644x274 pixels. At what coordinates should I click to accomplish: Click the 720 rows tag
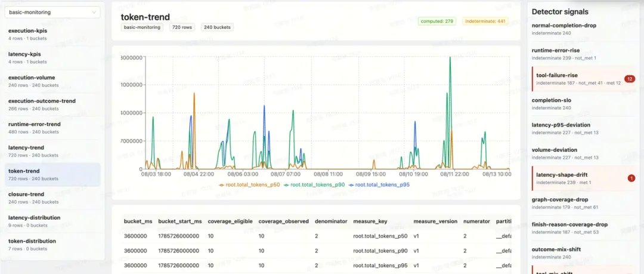coord(182,27)
